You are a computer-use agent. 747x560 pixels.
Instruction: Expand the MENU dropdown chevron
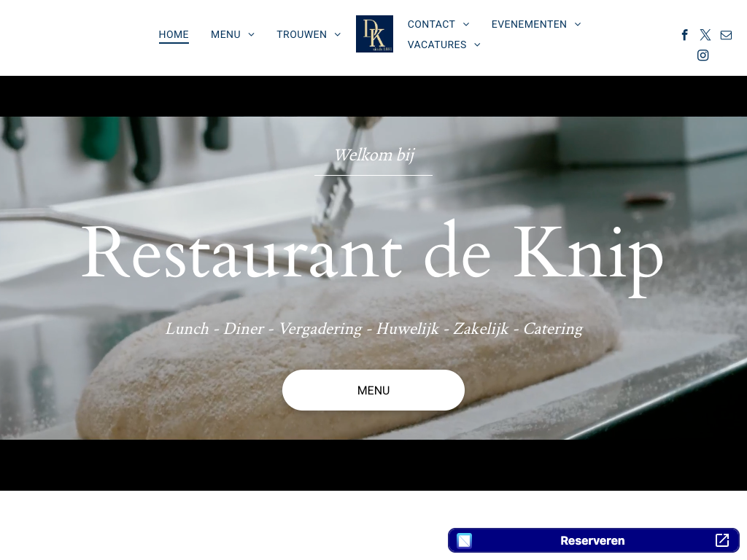click(251, 35)
